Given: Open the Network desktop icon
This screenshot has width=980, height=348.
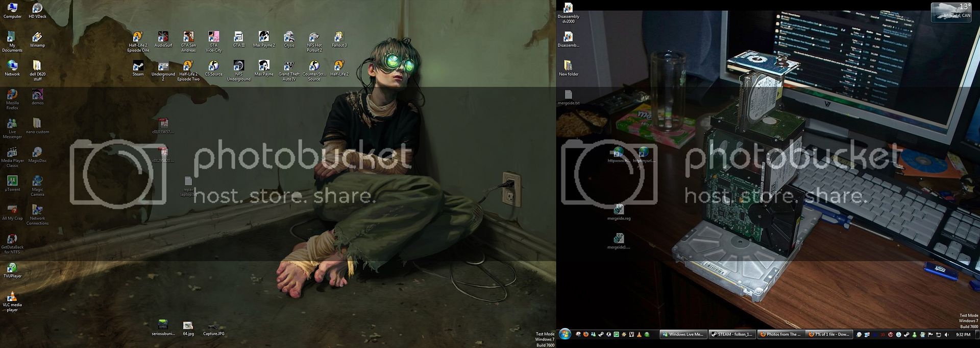Looking at the screenshot, I should [12, 68].
